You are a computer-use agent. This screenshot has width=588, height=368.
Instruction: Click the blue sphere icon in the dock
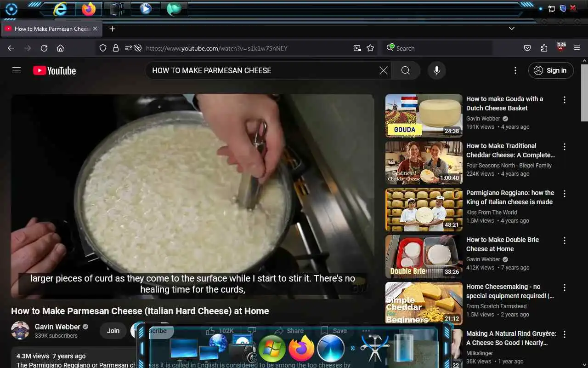(331, 348)
